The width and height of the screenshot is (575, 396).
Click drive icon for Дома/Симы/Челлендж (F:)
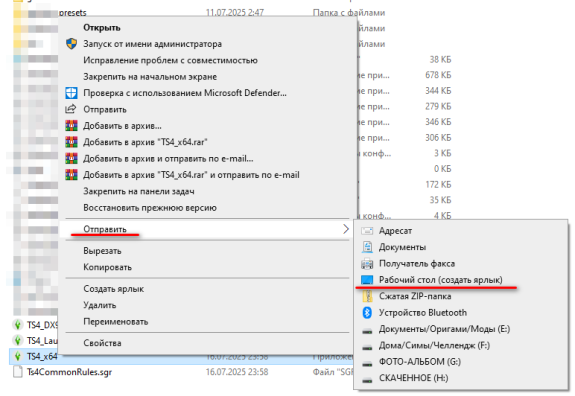coord(367,347)
